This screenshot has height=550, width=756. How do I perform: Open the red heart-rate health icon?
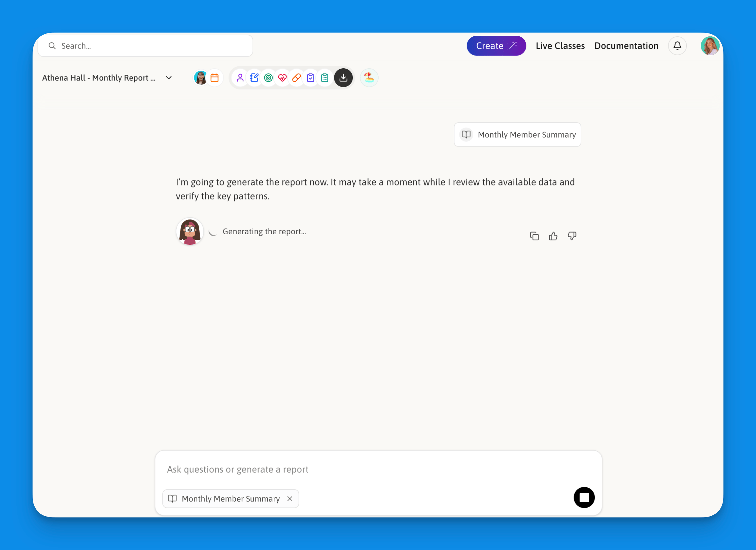(282, 78)
